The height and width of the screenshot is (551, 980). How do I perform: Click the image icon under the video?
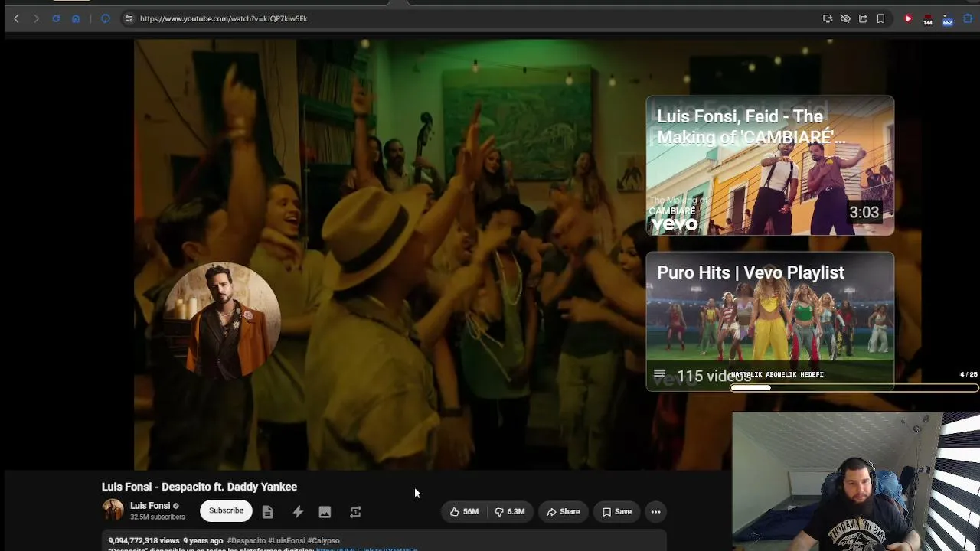[x=325, y=512]
